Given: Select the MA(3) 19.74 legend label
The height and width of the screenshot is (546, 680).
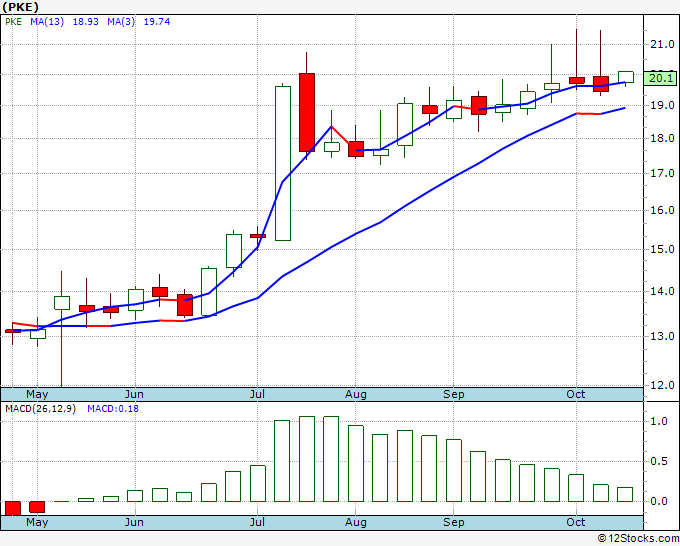Looking at the screenshot, I should coord(138,21).
